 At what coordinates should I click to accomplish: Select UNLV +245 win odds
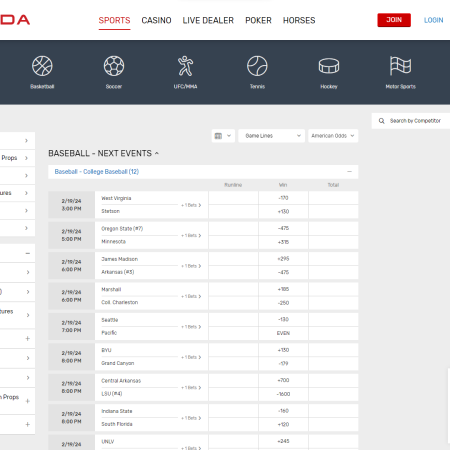click(x=283, y=441)
